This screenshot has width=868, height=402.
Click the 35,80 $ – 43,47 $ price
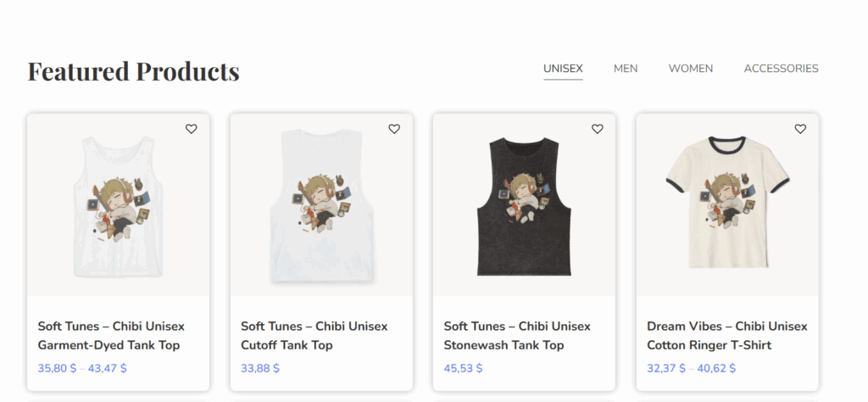click(x=82, y=368)
